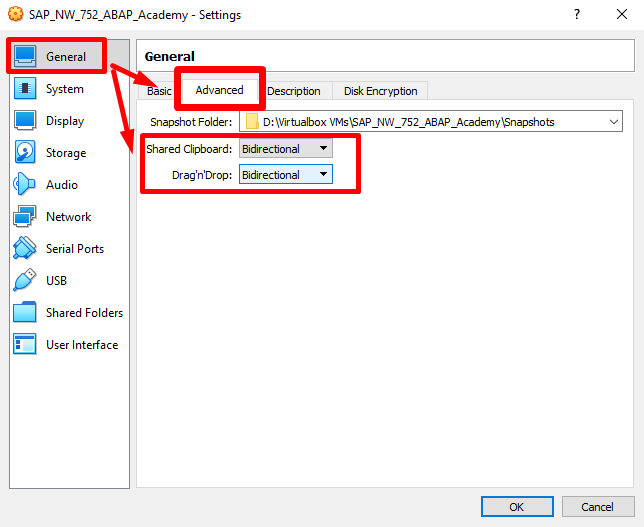Switch to the Basic tab

[159, 91]
